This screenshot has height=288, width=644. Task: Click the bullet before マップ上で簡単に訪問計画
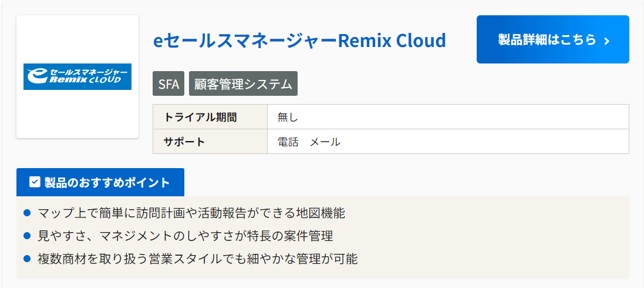point(28,213)
